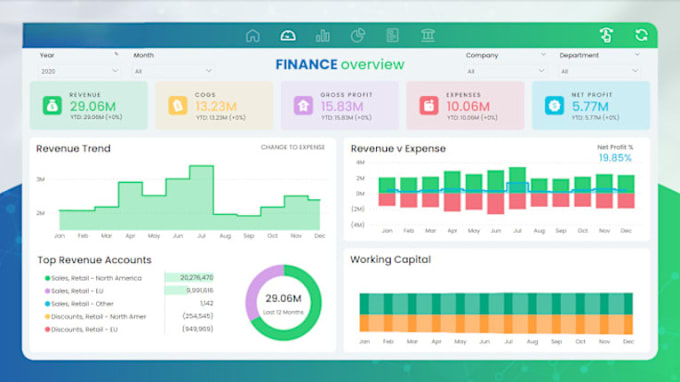Viewport: 680px width, 382px height.
Task: Open the bar chart page icon
Action: click(323, 36)
